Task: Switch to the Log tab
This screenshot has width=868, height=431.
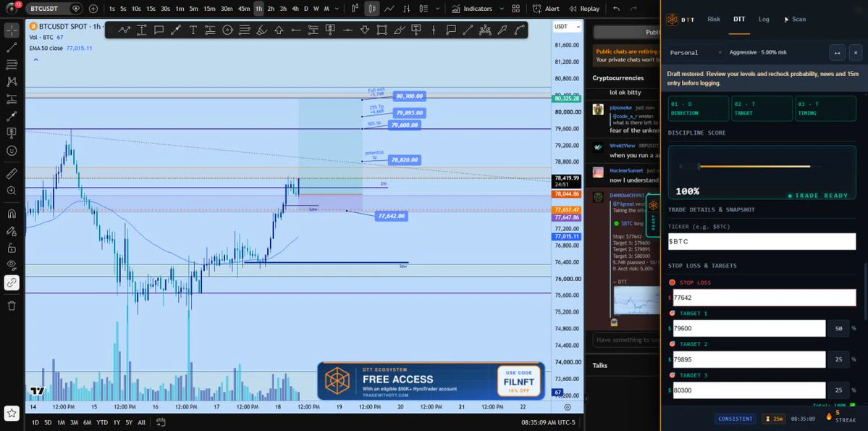Action: (764, 19)
